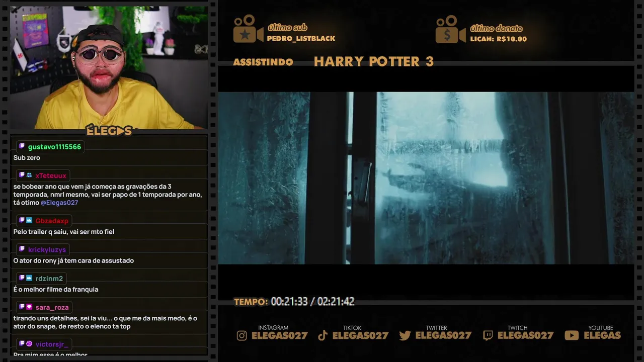The image size is (644, 362).
Task: Click the Twitch icon next to krickyluzys
Action: point(22,249)
